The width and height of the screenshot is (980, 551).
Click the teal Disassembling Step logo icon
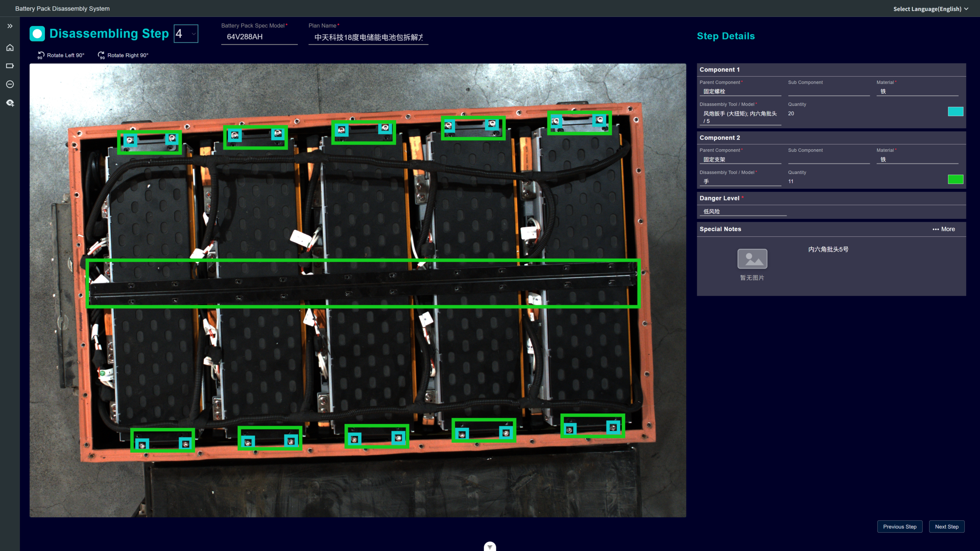37,34
